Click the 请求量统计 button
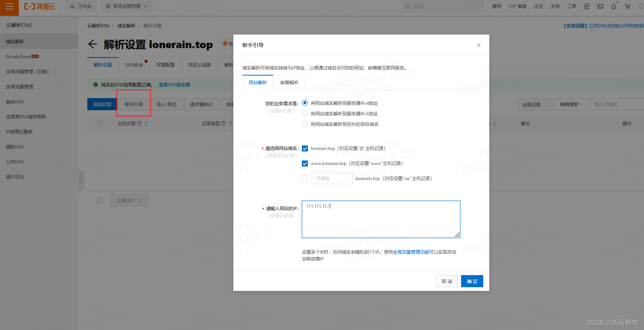Viewport: 644px width, 330px height. pos(201,104)
